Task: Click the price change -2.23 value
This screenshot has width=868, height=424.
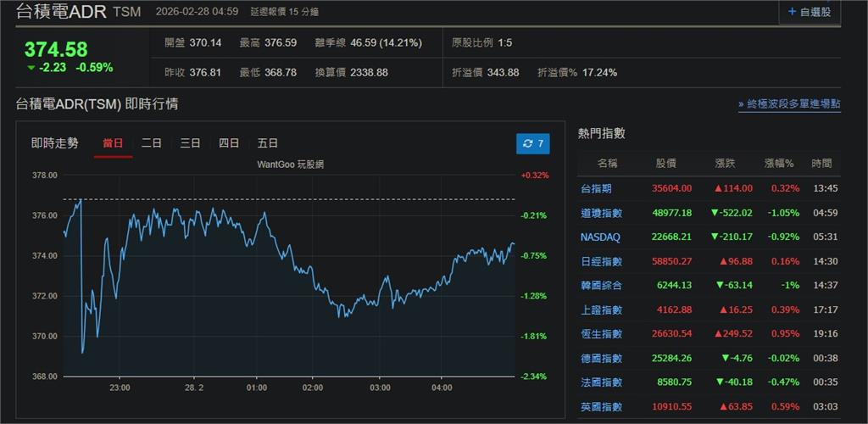Action: [x=53, y=68]
